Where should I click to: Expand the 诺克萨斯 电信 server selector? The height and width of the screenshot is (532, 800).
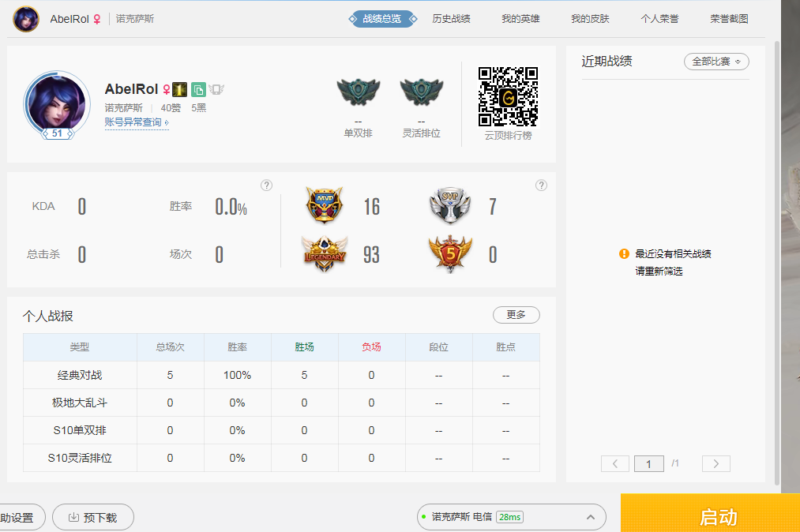pos(511,517)
